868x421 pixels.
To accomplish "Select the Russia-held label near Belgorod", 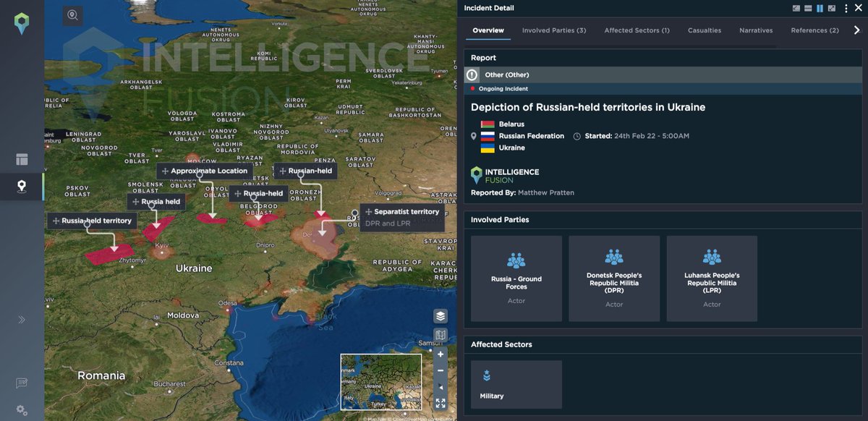I will pos(258,194).
